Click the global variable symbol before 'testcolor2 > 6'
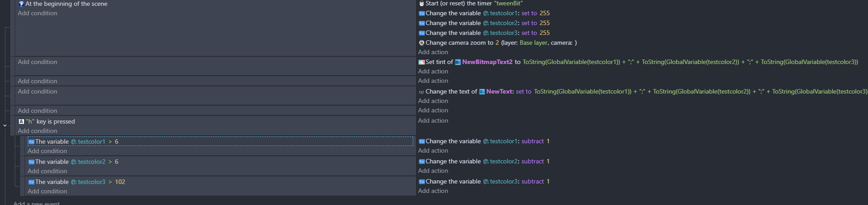868x205 pixels. point(74,162)
